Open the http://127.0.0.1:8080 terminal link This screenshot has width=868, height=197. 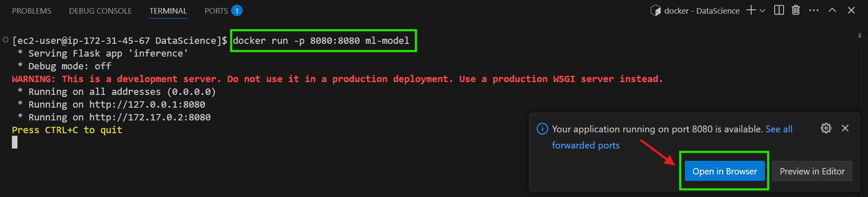pyautogui.click(x=147, y=105)
